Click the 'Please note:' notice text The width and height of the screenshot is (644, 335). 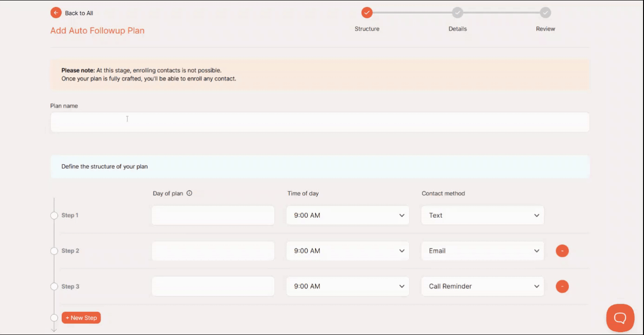[78, 70]
